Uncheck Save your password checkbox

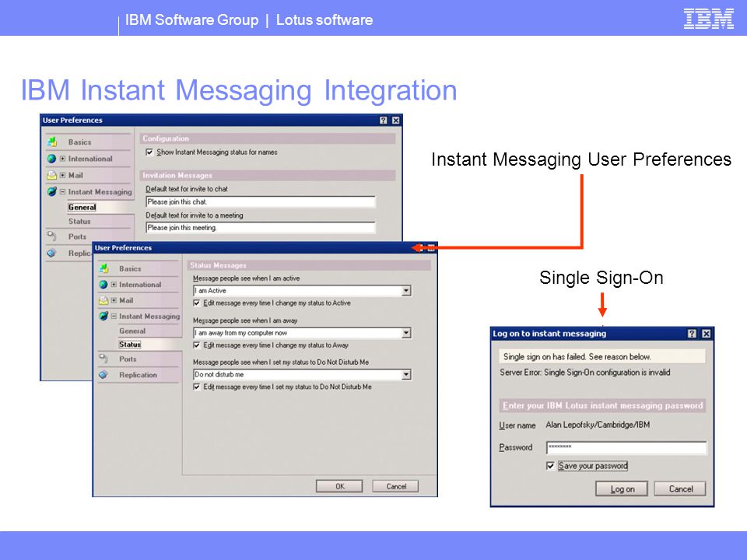coord(550,466)
